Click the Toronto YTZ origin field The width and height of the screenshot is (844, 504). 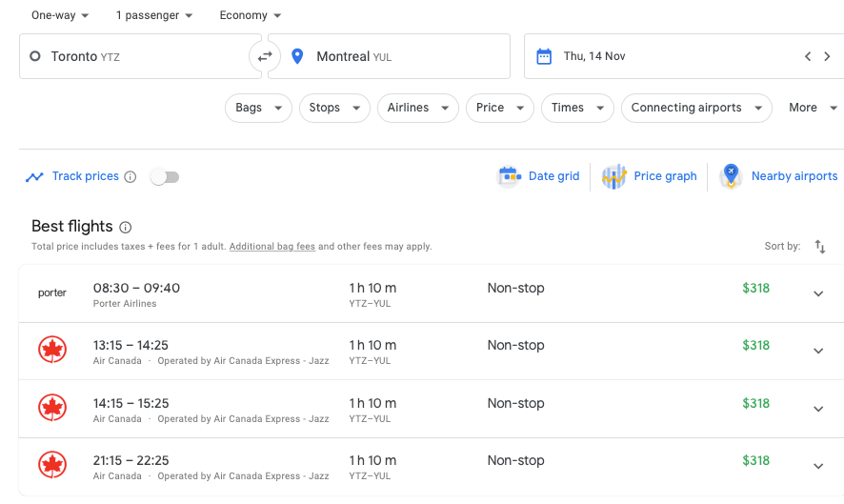pyautogui.click(x=140, y=56)
